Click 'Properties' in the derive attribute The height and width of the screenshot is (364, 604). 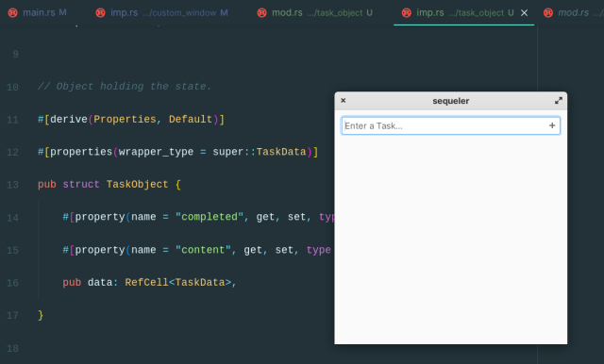click(125, 119)
